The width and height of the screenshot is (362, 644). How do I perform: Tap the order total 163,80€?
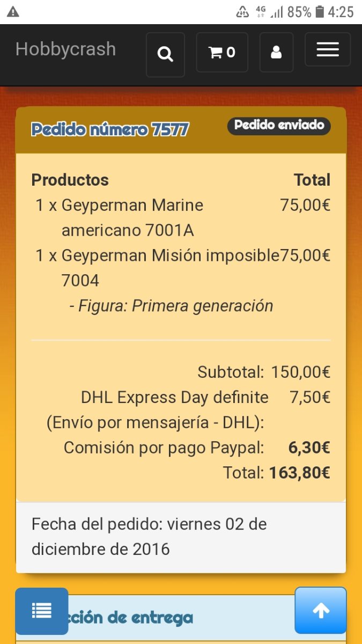click(299, 473)
